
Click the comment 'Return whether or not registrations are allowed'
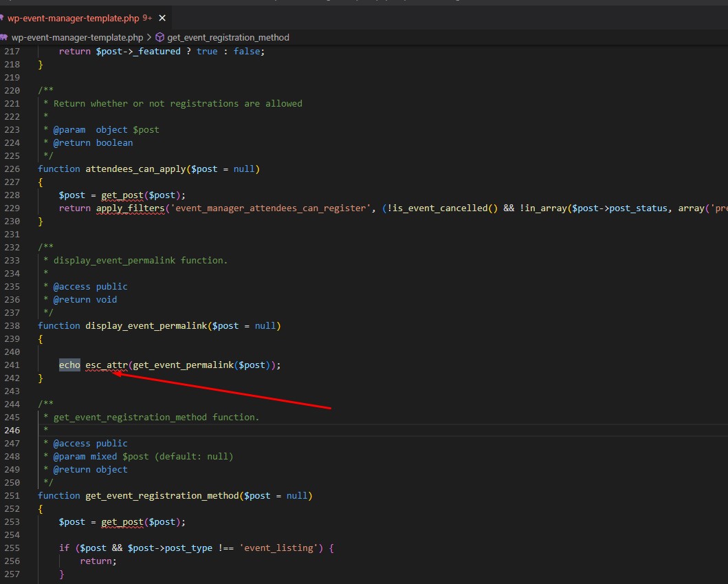[x=178, y=104]
